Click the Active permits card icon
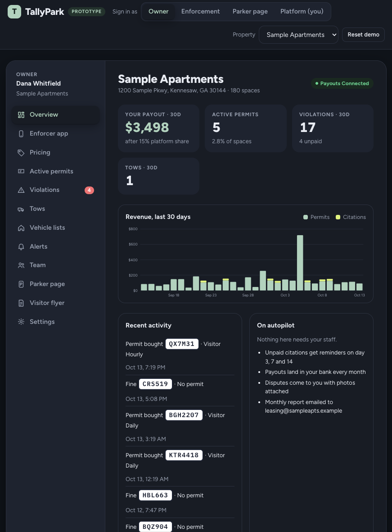392x532 pixels. (21, 171)
